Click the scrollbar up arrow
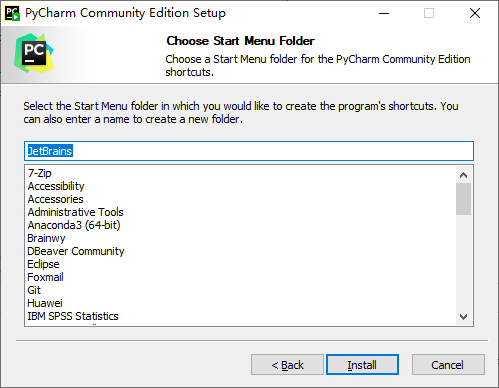The height and width of the screenshot is (388, 499). pos(463,175)
